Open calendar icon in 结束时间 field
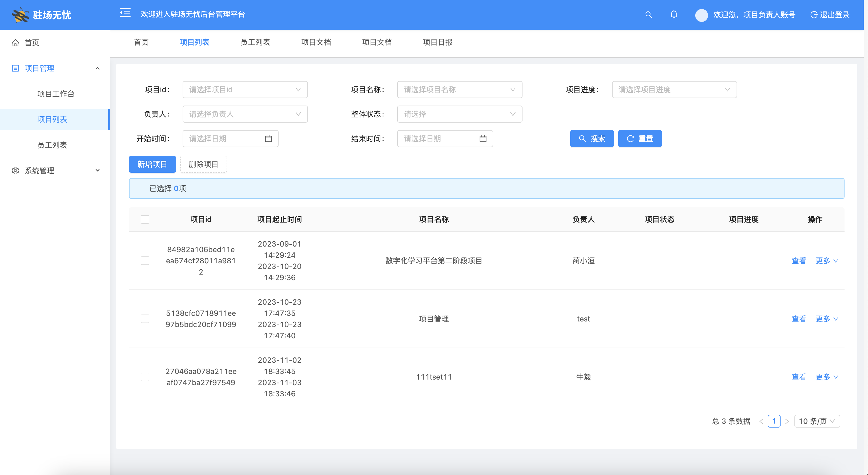Image resolution: width=868 pixels, height=475 pixels. click(483, 138)
